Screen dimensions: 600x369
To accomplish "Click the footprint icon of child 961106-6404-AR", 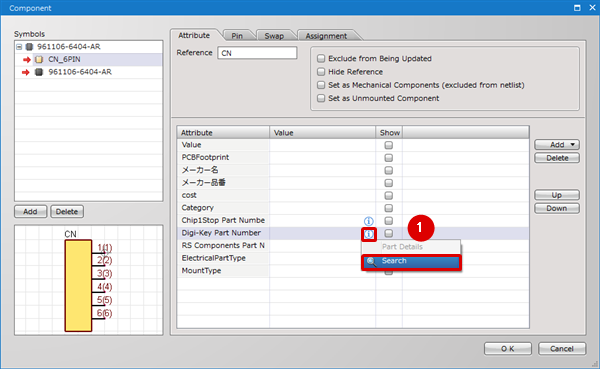I will point(39,72).
